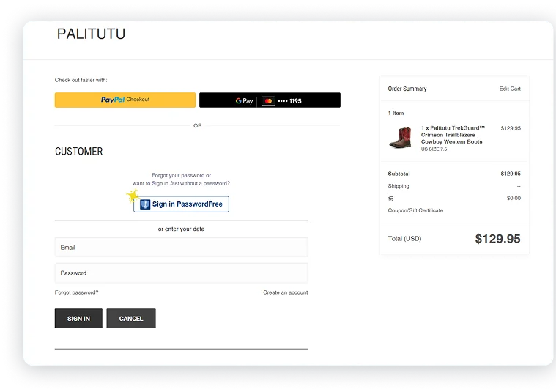Click the CUSTOMER section heading

pos(78,152)
